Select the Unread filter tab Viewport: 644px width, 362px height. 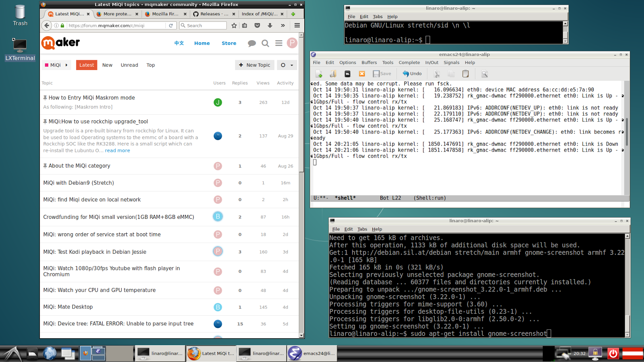click(129, 65)
